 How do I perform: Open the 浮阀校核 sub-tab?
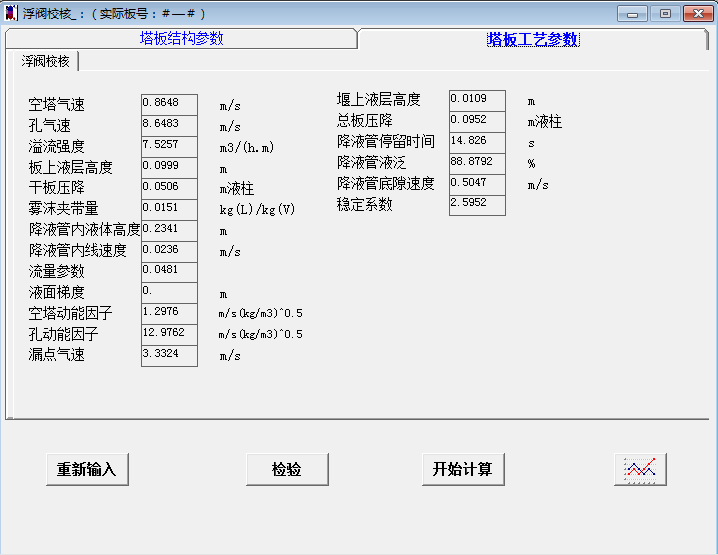(x=45, y=61)
